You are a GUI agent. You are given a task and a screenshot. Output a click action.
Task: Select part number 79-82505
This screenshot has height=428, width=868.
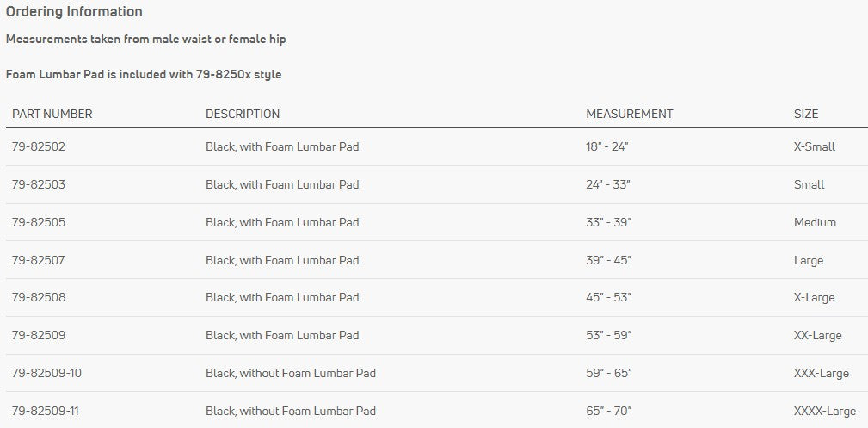[x=39, y=222]
